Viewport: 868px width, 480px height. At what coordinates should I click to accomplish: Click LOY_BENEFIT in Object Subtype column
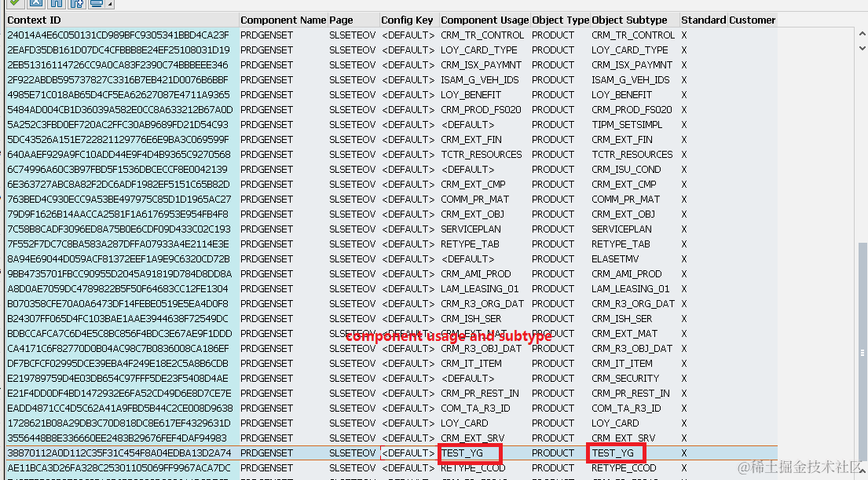[x=621, y=95]
